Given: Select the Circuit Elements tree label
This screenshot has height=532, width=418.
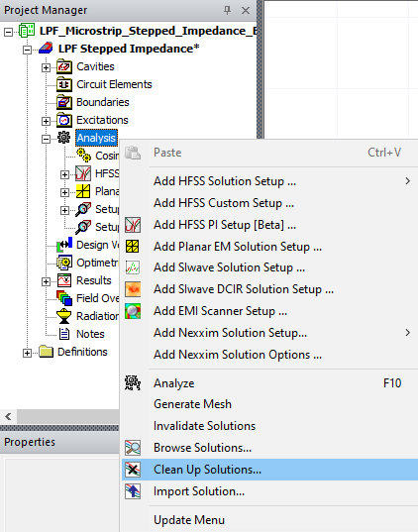Looking at the screenshot, I should [114, 84].
